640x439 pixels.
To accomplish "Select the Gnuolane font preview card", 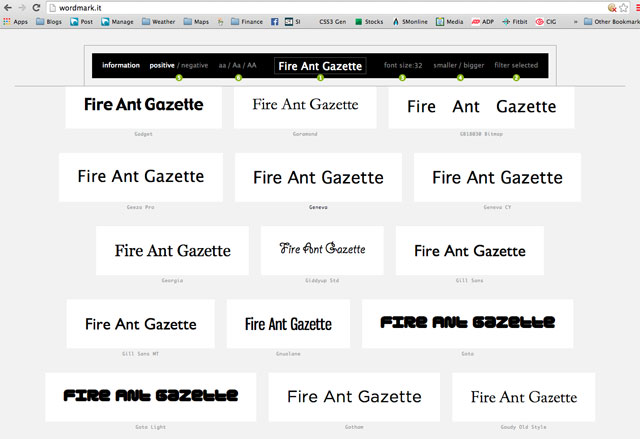I will [x=288, y=324].
